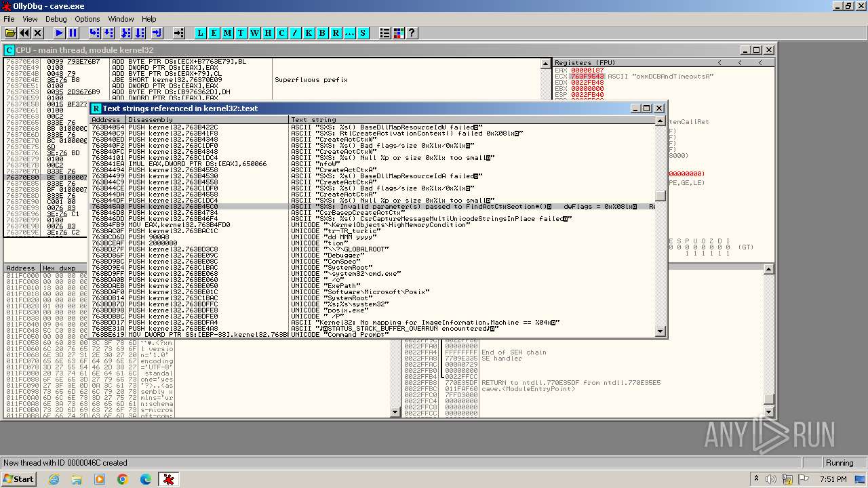
Task: Select the highlighted FindActCtxSection string row
Action: 373,206
